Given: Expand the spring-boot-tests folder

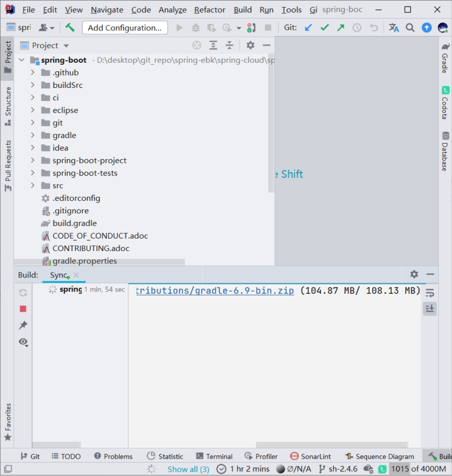Looking at the screenshot, I should (33, 173).
